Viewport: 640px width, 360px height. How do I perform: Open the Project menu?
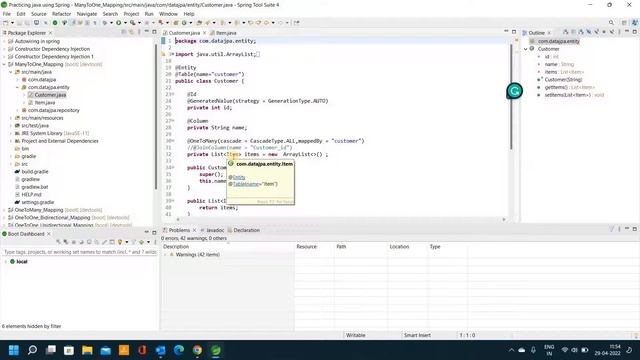[131, 14]
